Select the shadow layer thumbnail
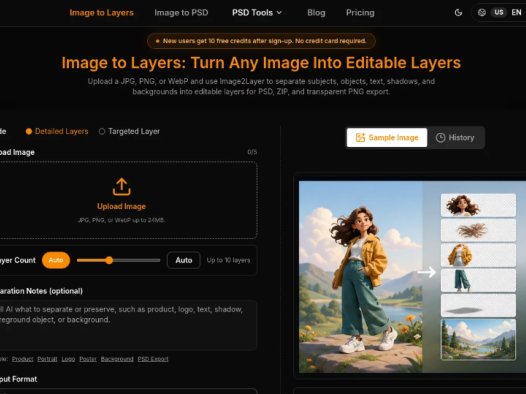 [478, 305]
